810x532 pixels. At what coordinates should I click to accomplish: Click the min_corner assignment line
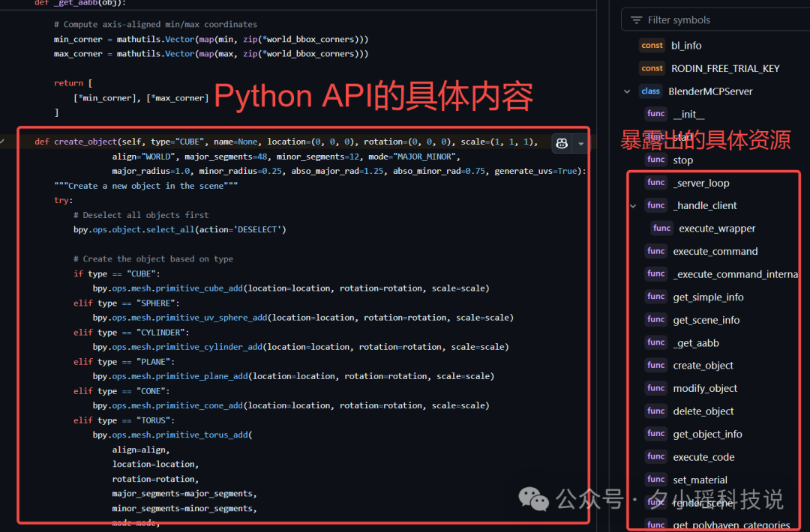(x=211, y=39)
